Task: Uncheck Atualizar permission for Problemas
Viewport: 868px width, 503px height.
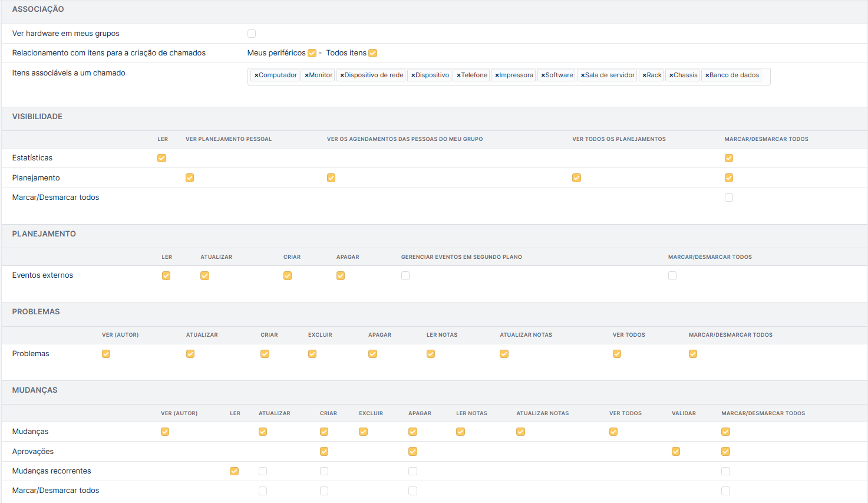Action: coord(190,354)
